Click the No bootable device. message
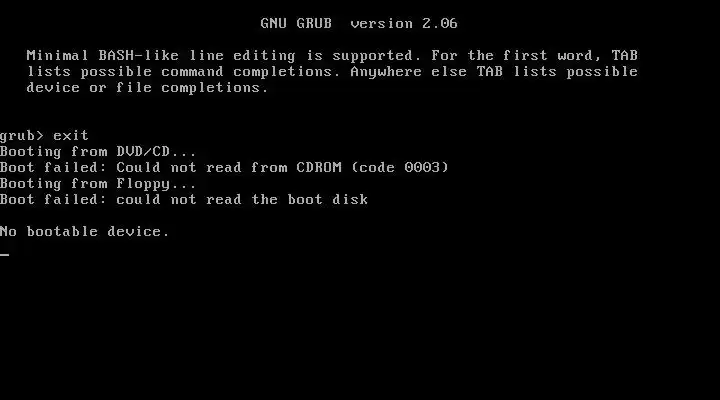This screenshot has width=720, height=400. click(84, 231)
